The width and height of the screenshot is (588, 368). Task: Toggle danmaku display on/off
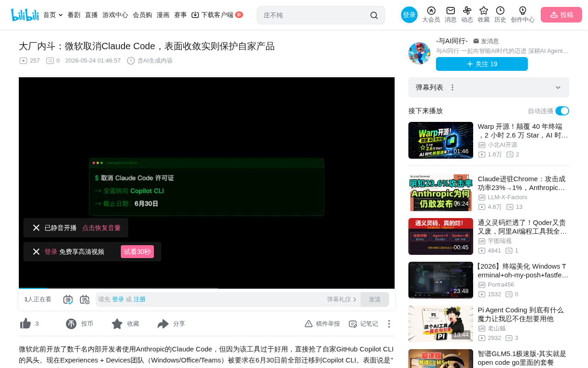[x=68, y=299]
